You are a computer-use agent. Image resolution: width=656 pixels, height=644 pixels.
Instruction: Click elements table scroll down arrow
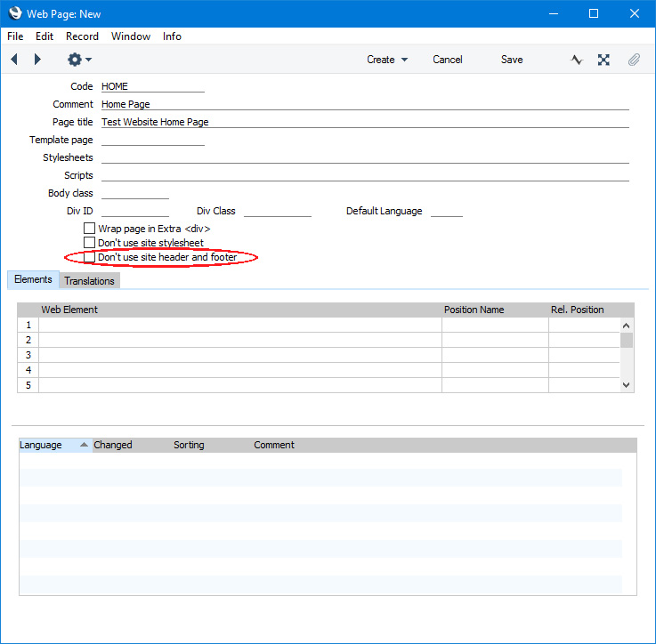click(627, 385)
